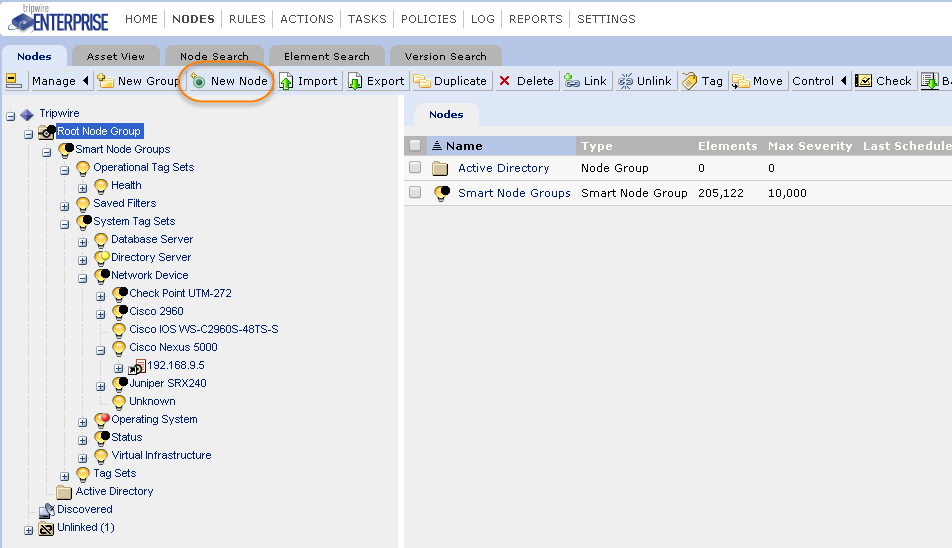Open the SETTINGS menu
Viewport: 952px width, 548px height.
coord(606,19)
